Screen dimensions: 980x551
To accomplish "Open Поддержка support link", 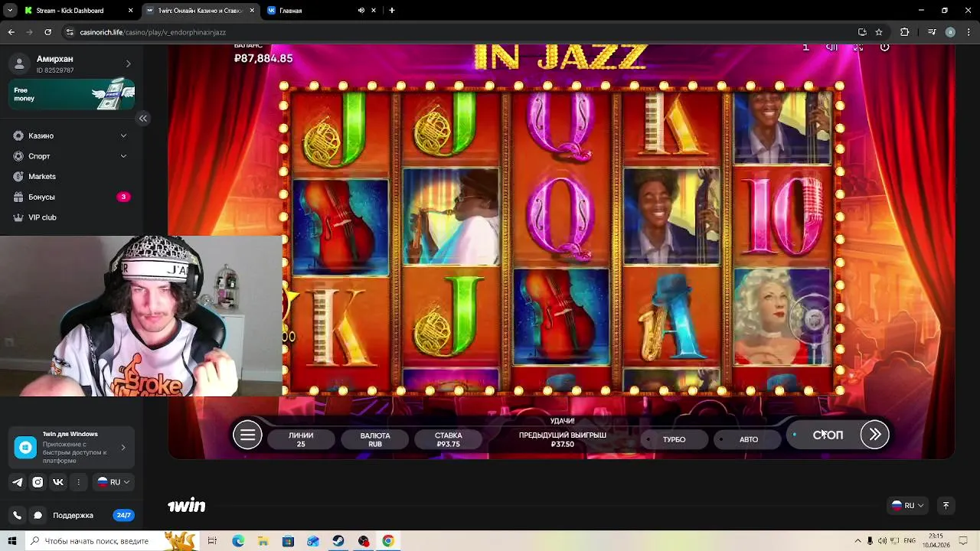I will [x=73, y=516].
